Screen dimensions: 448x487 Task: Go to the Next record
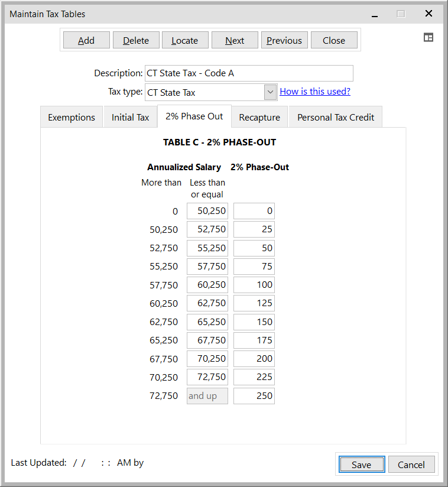pyautogui.click(x=235, y=40)
